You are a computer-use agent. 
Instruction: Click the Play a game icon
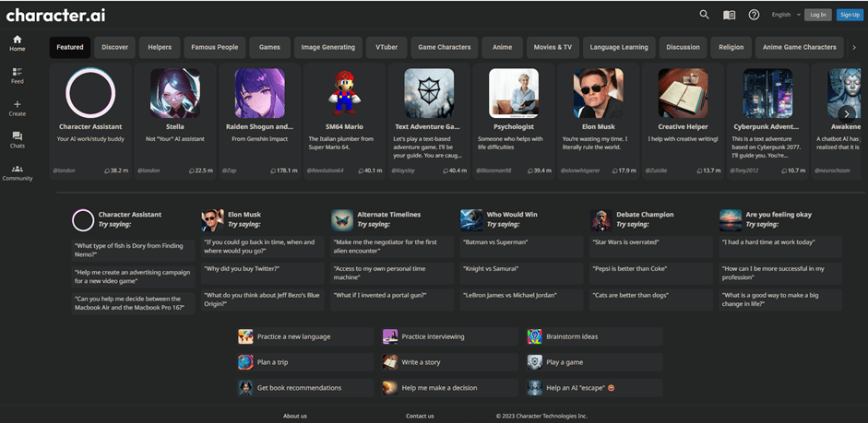click(x=535, y=362)
